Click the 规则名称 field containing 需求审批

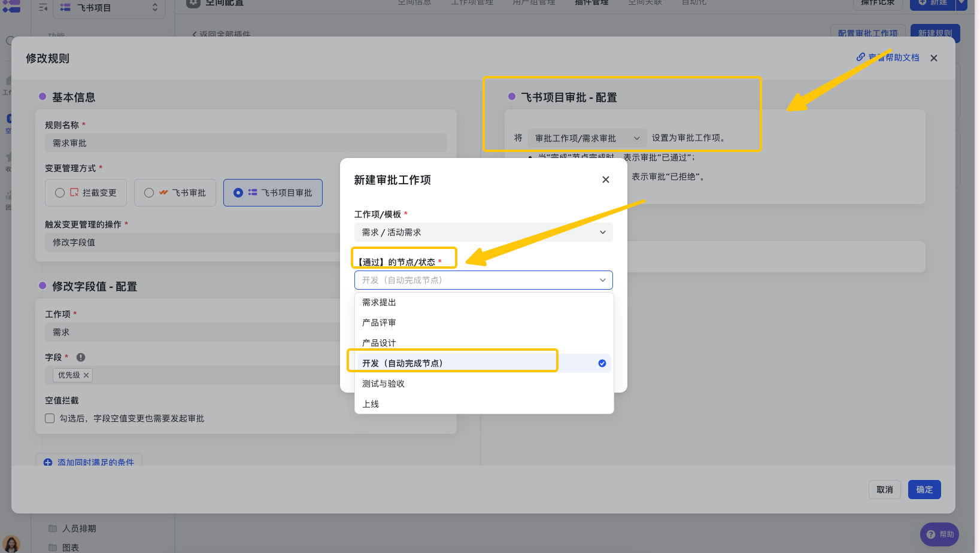[x=246, y=143]
